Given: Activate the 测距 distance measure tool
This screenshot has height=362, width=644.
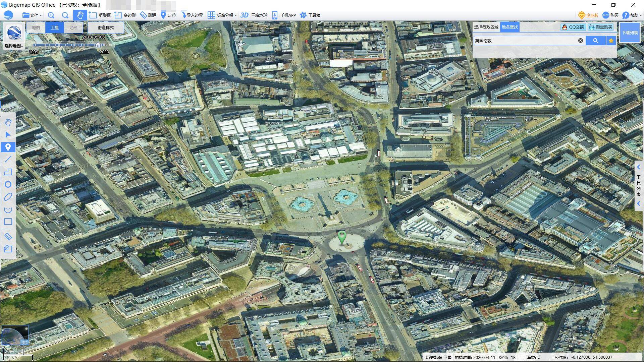Looking at the screenshot, I should [x=148, y=15].
